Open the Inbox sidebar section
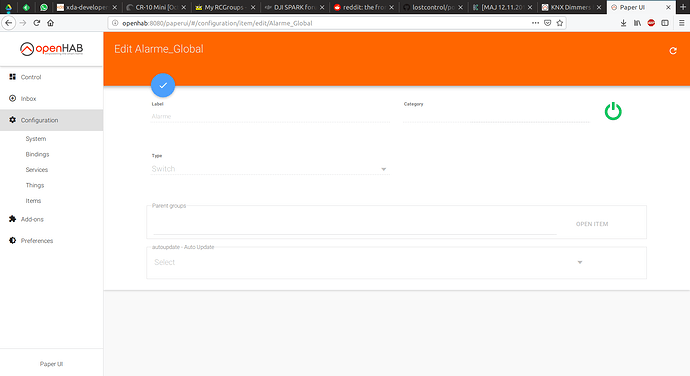This screenshot has height=376, width=690. point(51,99)
